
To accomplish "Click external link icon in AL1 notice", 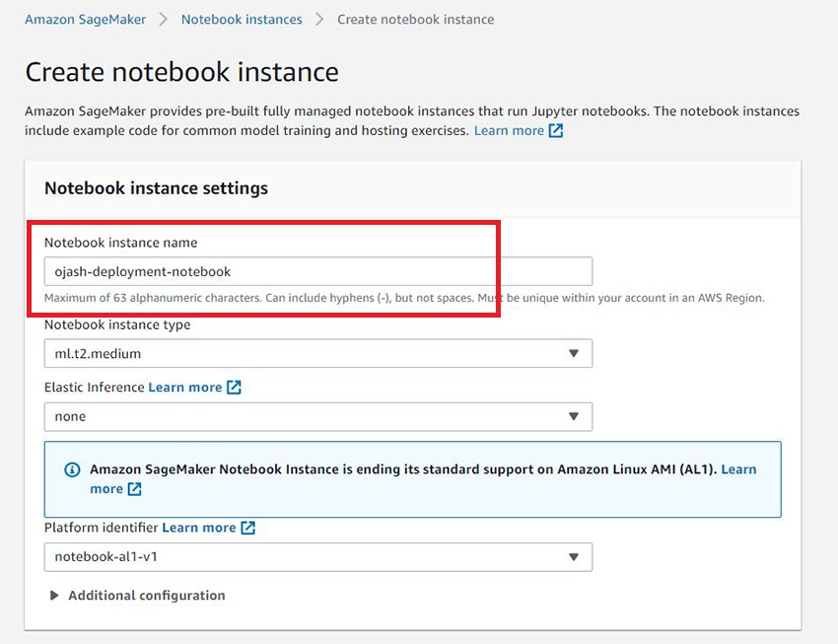I will point(135,489).
